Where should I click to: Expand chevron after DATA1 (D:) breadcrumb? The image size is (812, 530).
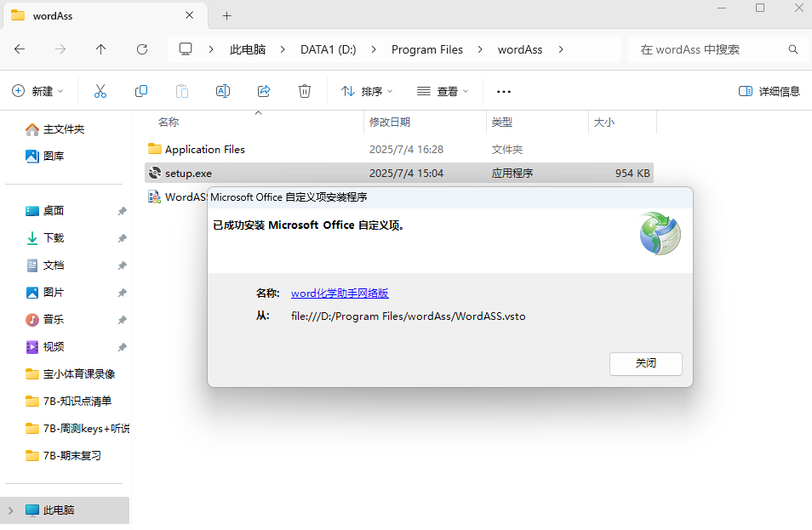click(374, 49)
